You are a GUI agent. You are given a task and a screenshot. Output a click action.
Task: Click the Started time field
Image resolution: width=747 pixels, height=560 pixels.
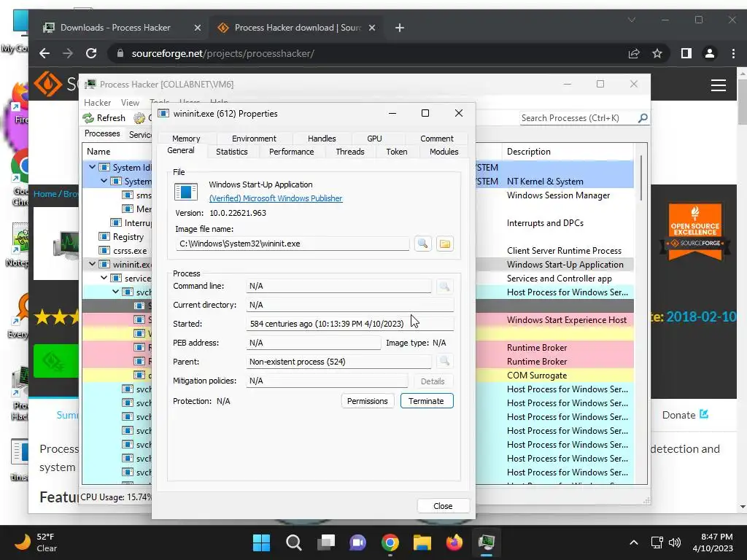click(349, 323)
